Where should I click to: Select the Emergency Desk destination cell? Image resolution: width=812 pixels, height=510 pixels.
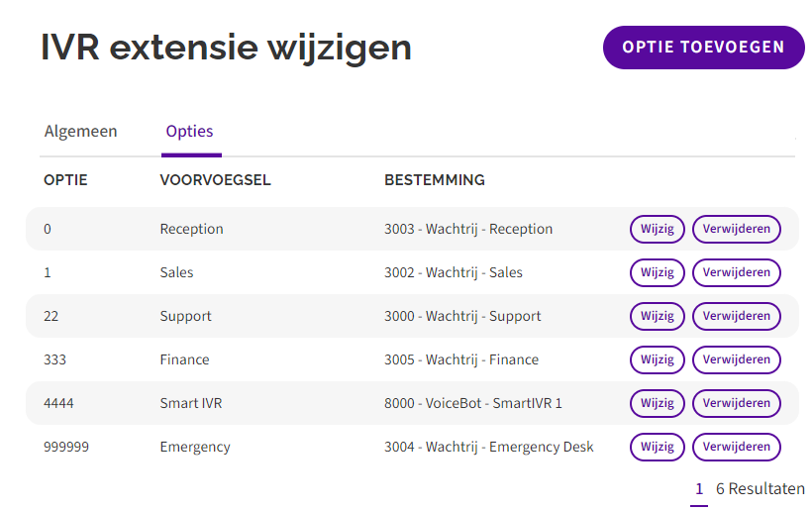[x=488, y=447]
